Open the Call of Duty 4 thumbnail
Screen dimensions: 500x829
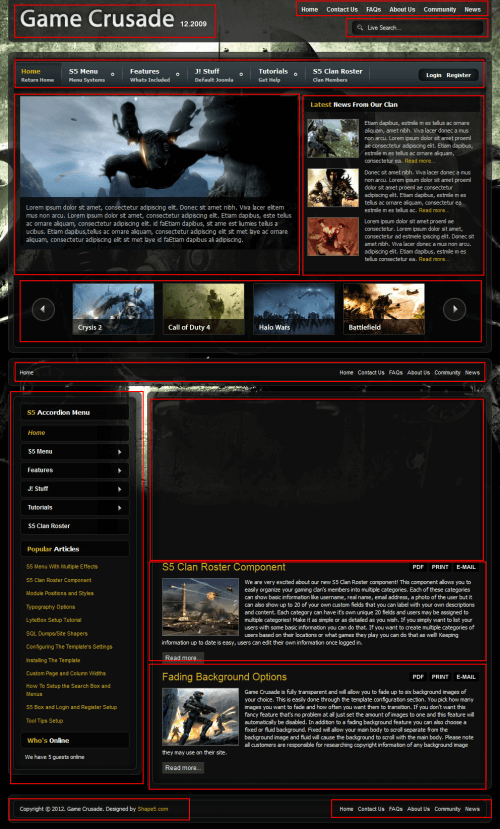click(x=203, y=309)
